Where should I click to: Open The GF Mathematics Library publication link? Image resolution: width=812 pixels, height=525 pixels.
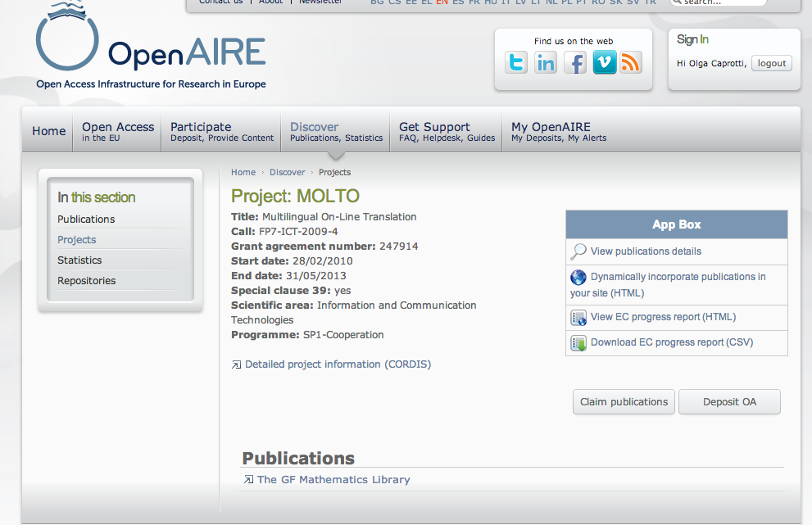(333, 480)
